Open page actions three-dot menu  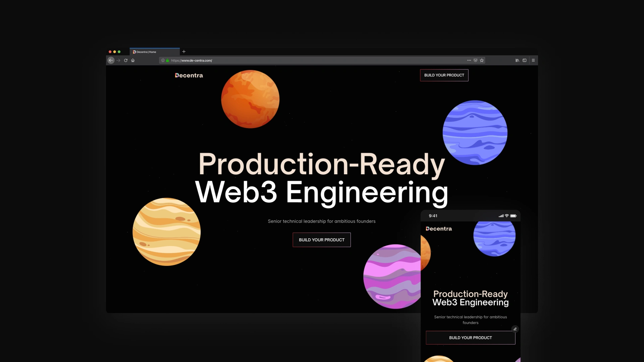click(x=469, y=60)
